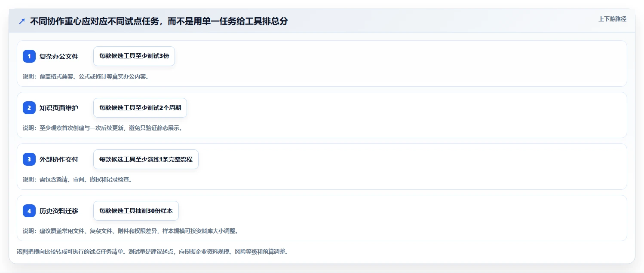
Task: Click the note 至少观察首次创建与一次后续更新
Action: point(82,128)
